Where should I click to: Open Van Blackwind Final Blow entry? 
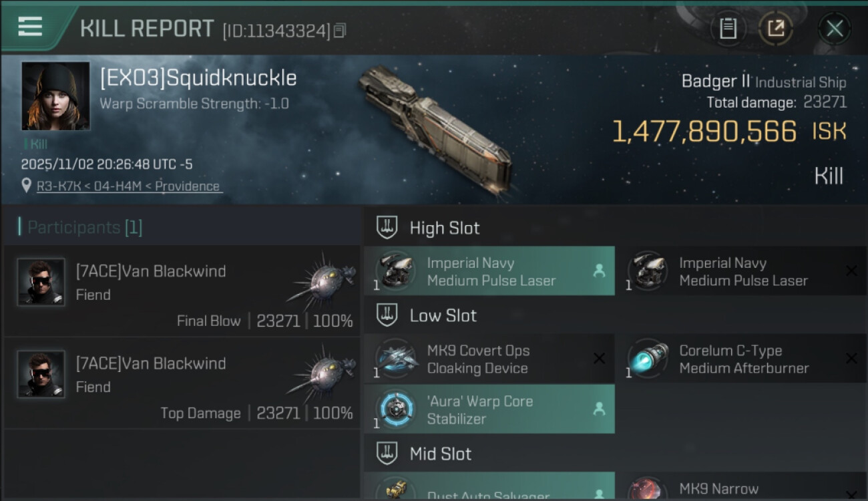coord(182,291)
